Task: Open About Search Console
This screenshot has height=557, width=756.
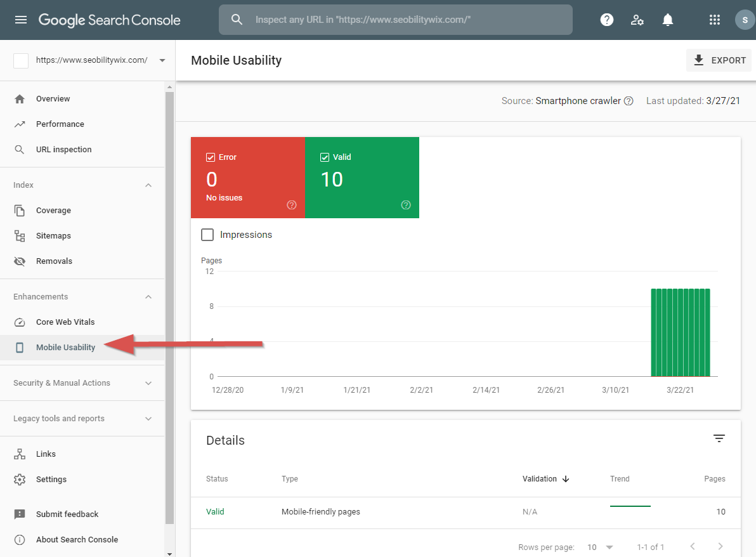Action: 77,540
